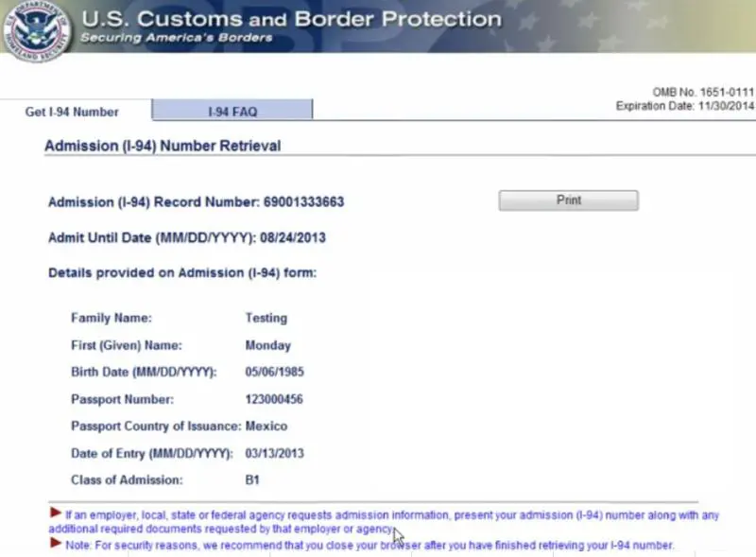Switch to the I-94 FAQ tab
This screenshot has height=557, width=756.
tap(232, 112)
